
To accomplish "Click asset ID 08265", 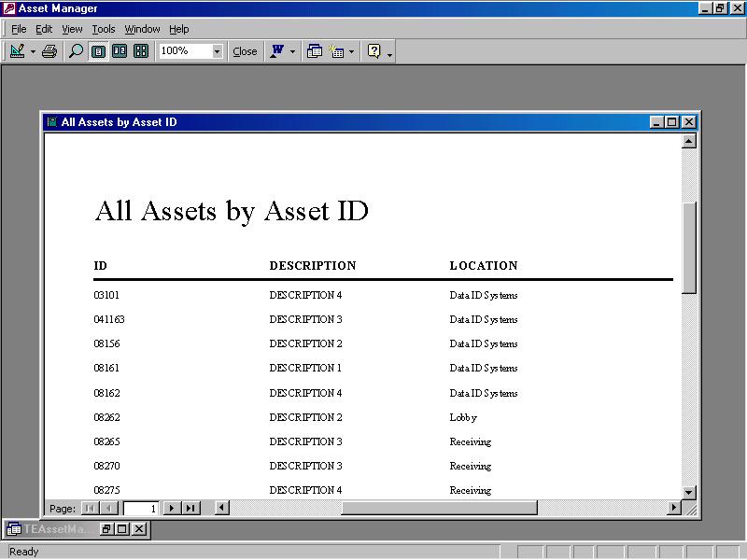I will pos(106,441).
